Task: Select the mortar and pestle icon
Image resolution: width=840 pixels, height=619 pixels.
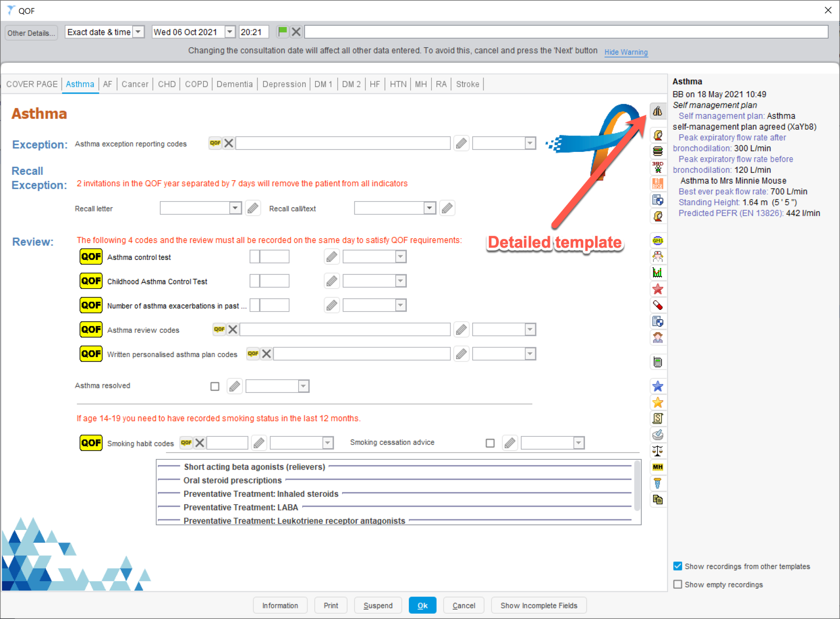Action: point(658,435)
